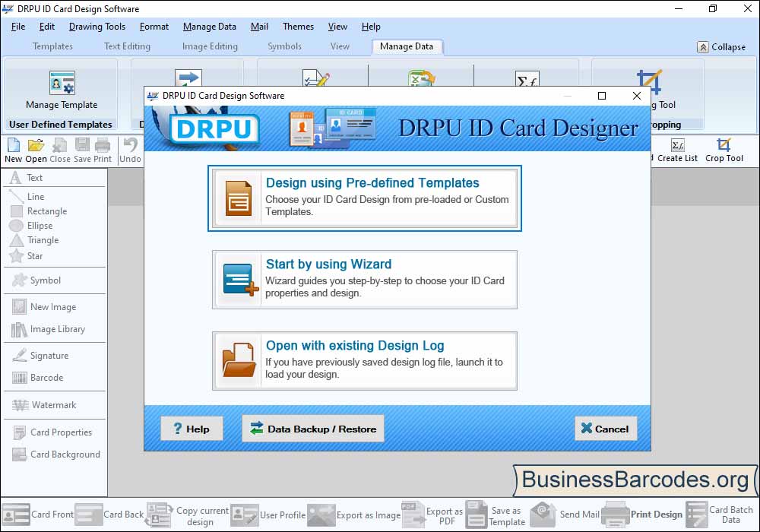The height and width of the screenshot is (532, 760).
Task: Open the Format menu
Action: click(x=154, y=27)
